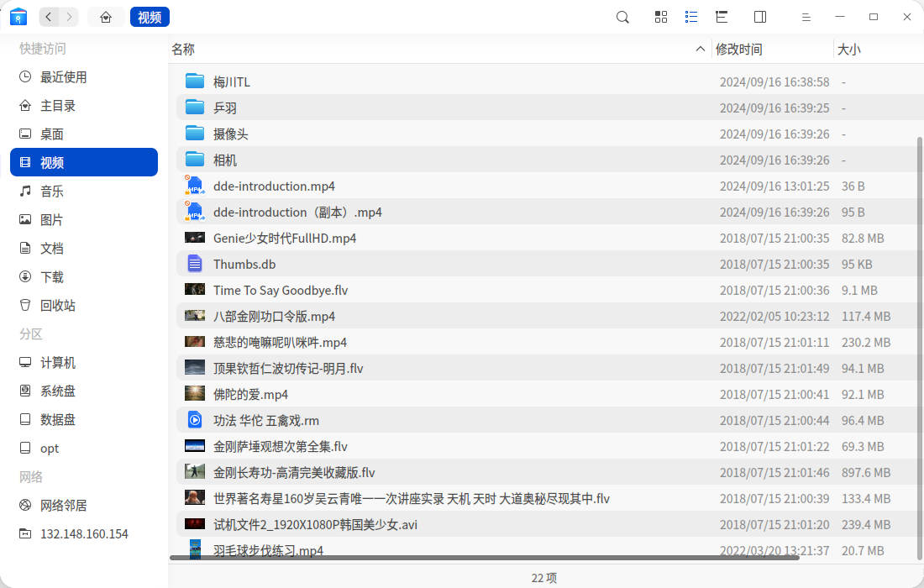Click the 摄像头 folder icon
The image size is (924, 588).
pyautogui.click(x=195, y=134)
